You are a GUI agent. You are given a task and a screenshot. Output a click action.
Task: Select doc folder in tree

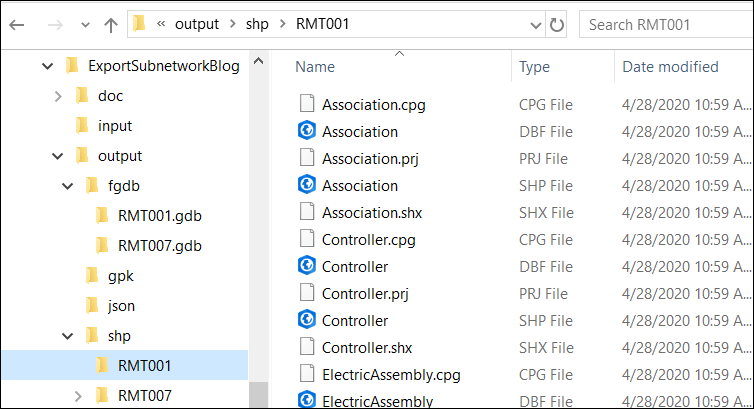tap(110, 96)
